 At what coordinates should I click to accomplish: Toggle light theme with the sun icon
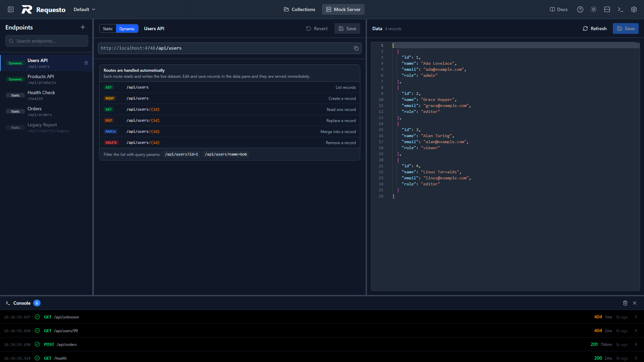594,9
